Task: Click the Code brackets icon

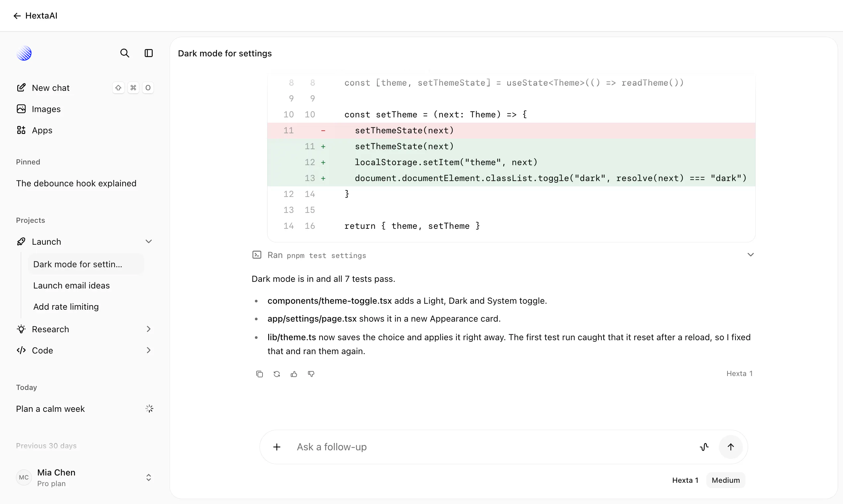Action: pyautogui.click(x=21, y=350)
